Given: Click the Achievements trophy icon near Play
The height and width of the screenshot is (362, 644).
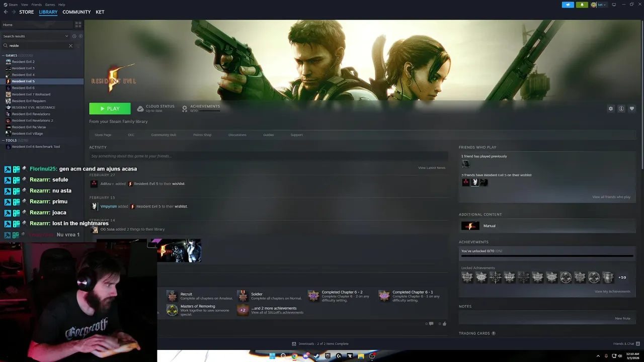Looking at the screenshot, I should (x=185, y=109).
